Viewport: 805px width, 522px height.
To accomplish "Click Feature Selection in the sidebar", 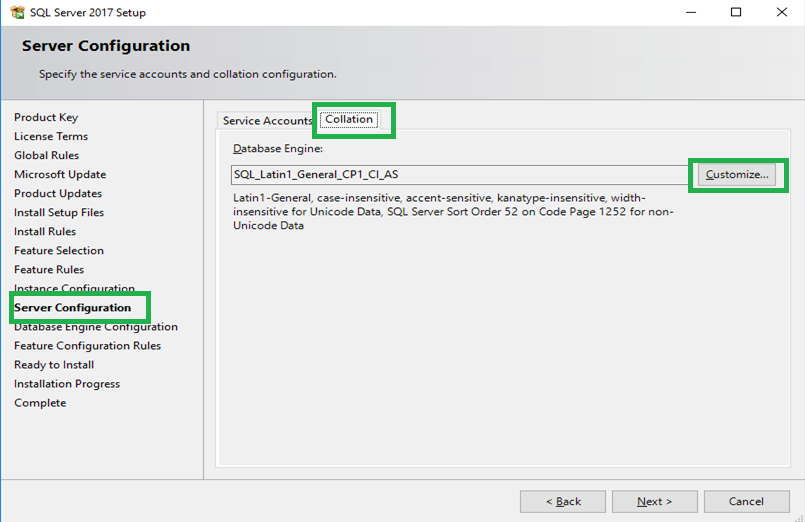I will (59, 250).
